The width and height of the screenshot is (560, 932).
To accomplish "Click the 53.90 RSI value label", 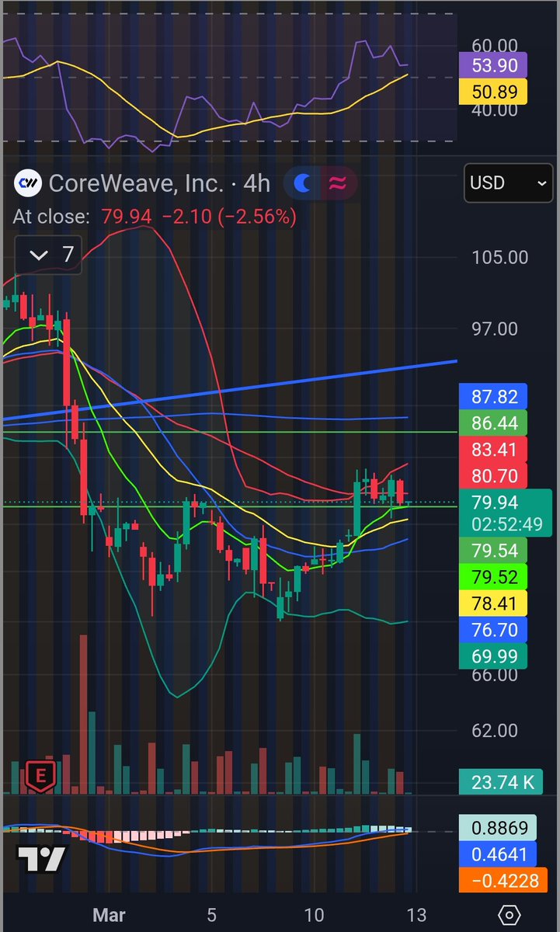I will tap(494, 65).
